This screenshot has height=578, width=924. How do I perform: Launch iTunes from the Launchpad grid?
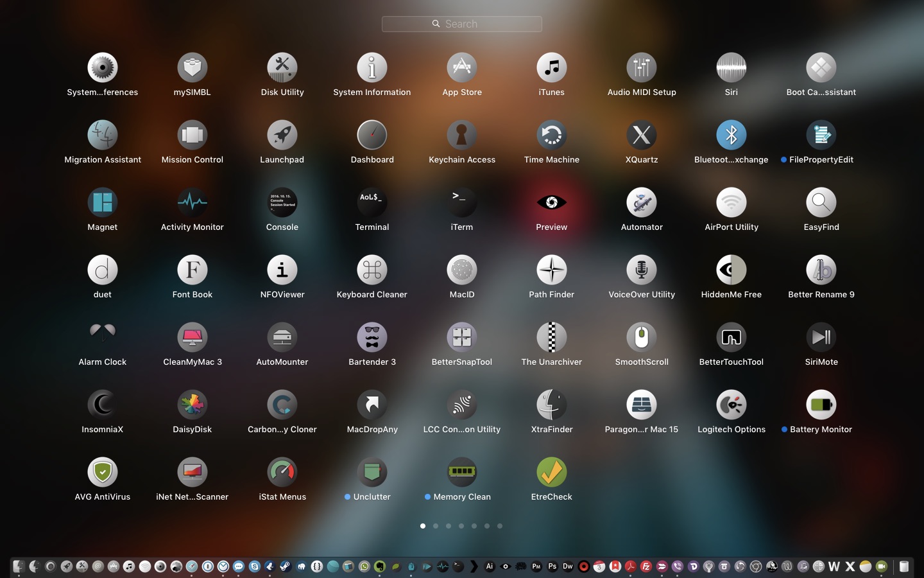tap(552, 67)
